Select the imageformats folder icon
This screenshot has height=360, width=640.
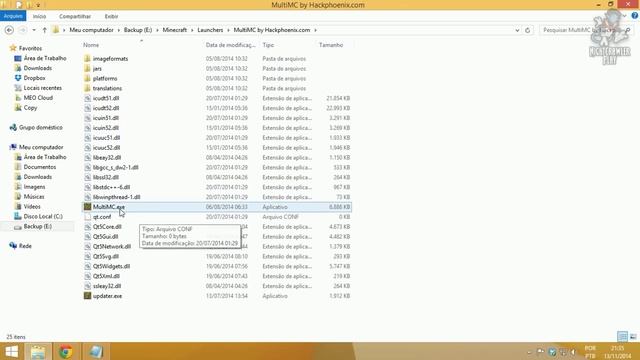87,58
